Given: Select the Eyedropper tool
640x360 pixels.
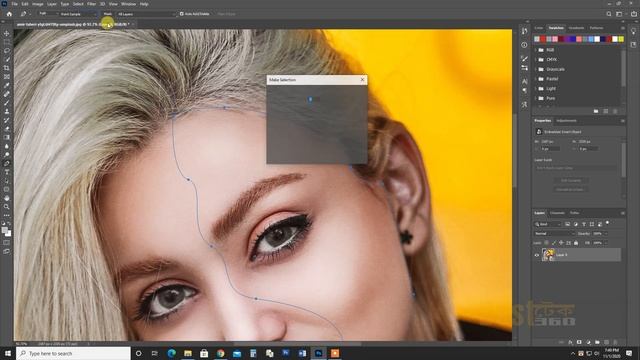Looking at the screenshot, I should [7, 85].
